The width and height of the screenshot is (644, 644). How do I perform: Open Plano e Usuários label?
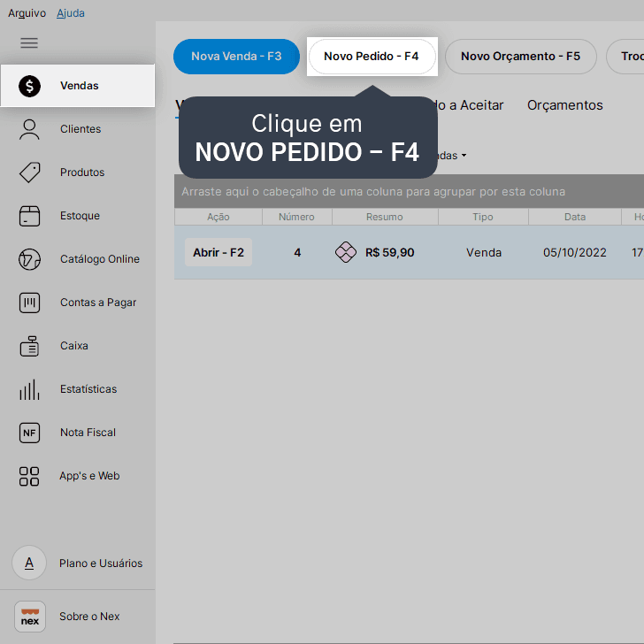tap(101, 563)
